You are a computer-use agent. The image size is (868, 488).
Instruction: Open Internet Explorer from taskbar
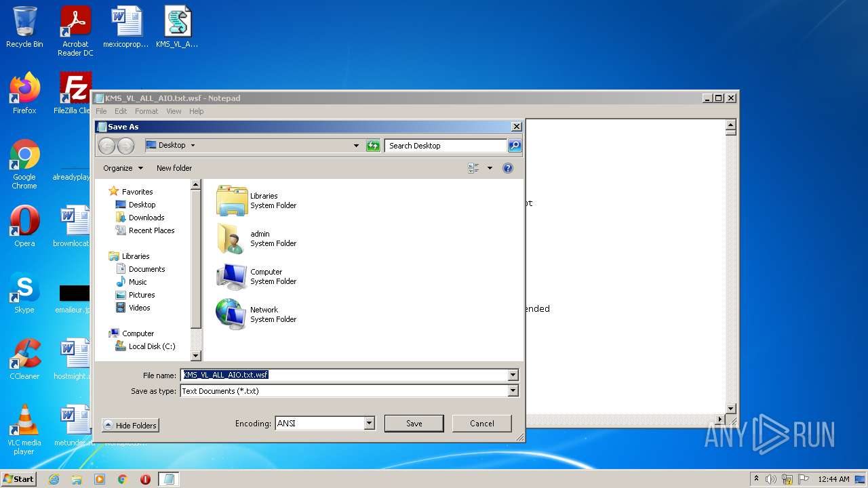coord(54,479)
